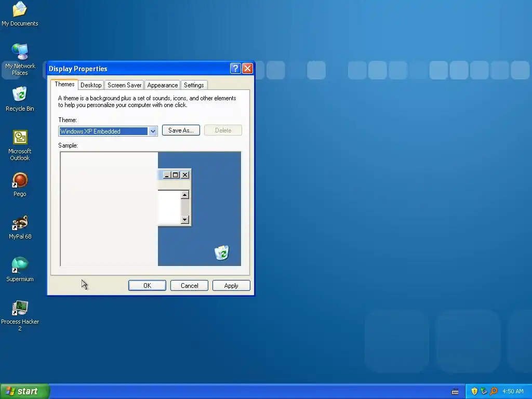Switch to the Themes tab

click(64, 84)
